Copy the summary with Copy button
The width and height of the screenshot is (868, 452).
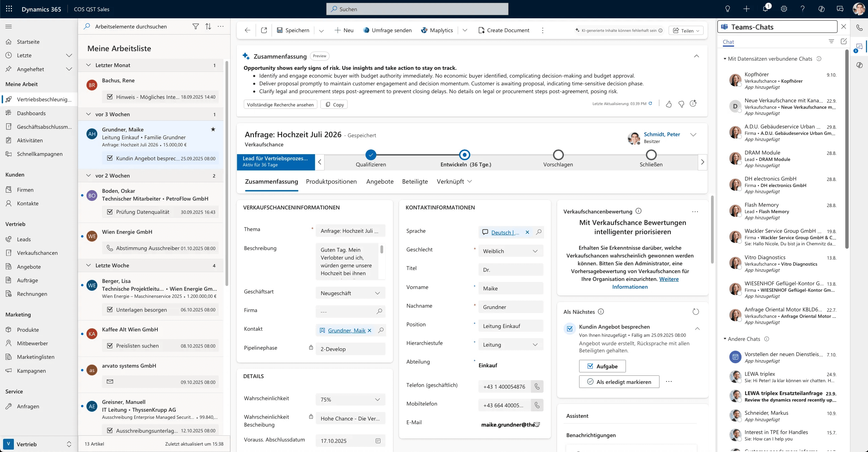pyautogui.click(x=334, y=104)
